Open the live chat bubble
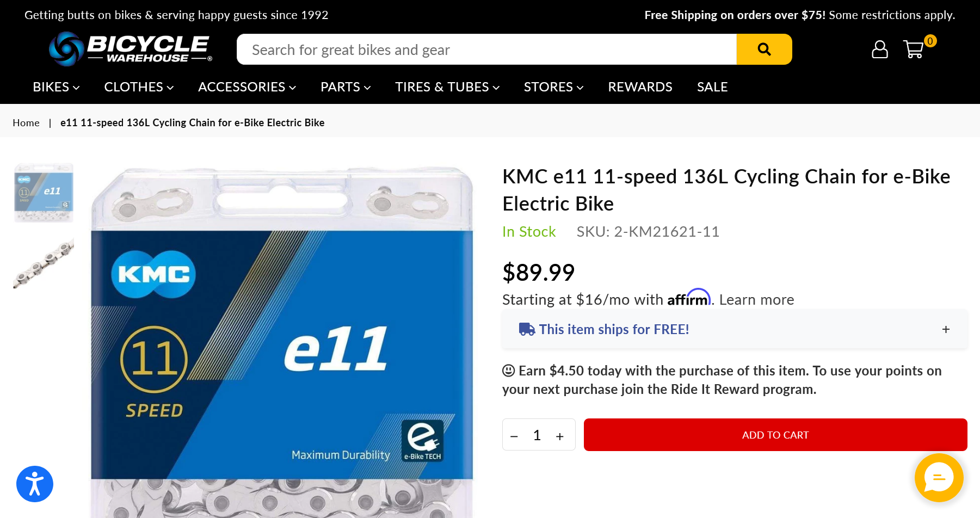Viewport: 980px width, 518px height. coord(939,478)
